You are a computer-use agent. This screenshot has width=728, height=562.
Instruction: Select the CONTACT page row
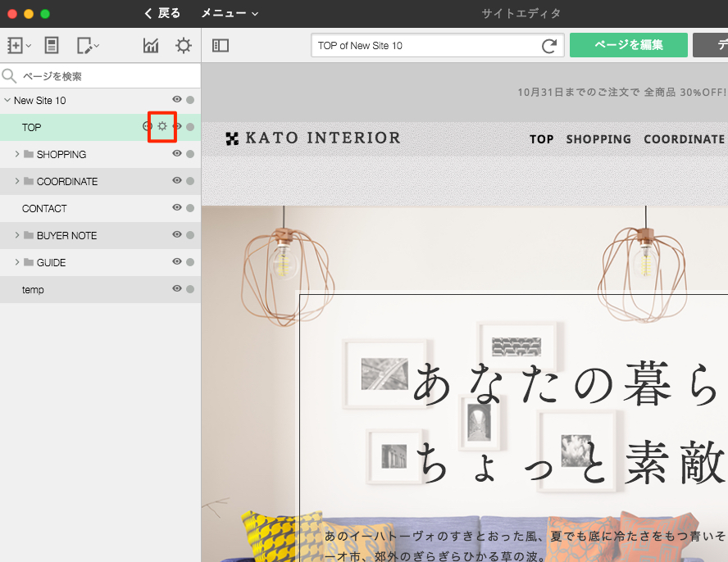100,208
